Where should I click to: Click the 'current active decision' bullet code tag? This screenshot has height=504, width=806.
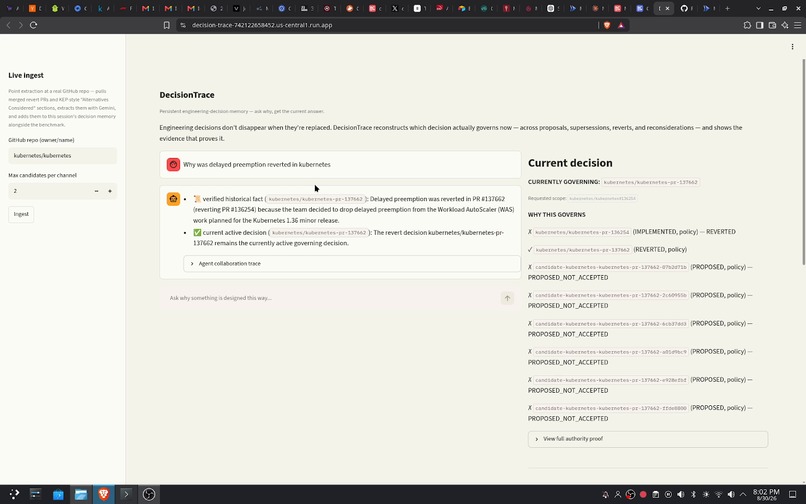coord(319,232)
